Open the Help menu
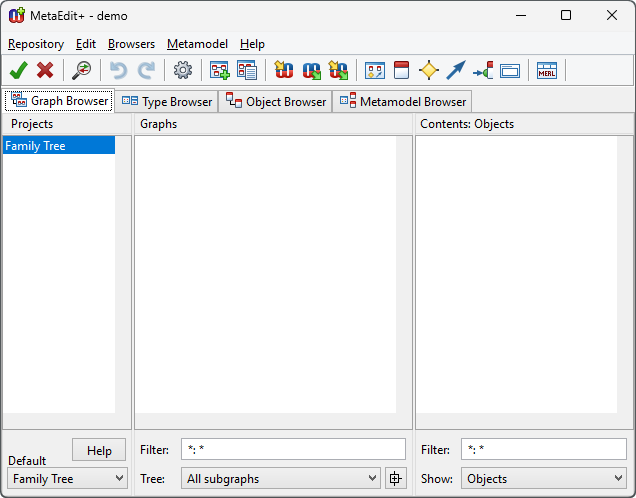The image size is (636, 498). pyautogui.click(x=252, y=44)
